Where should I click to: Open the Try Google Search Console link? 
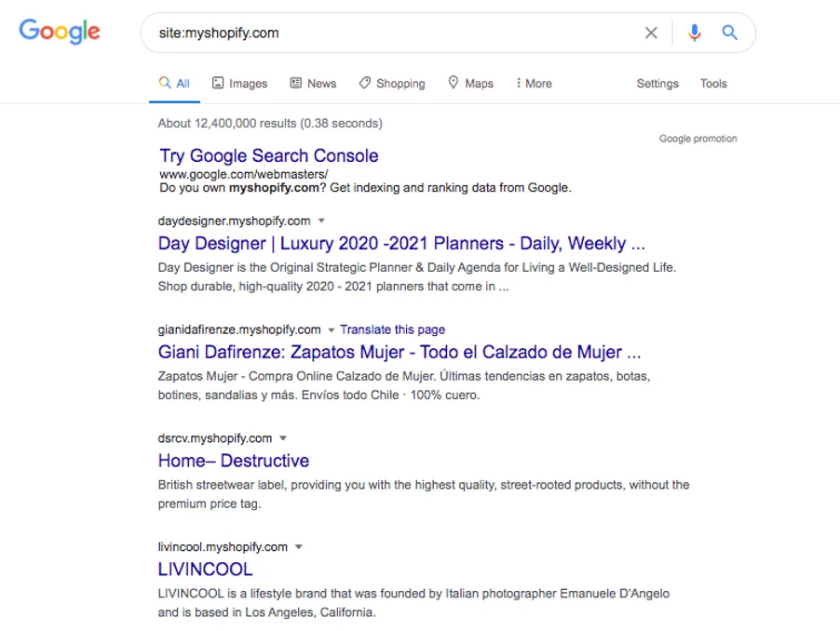(269, 155)
